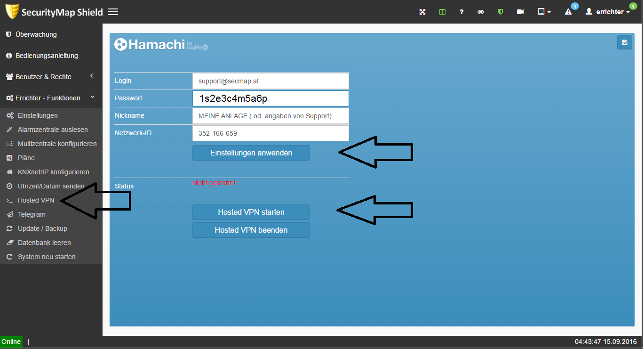This screenshot has height=350, width=644.
Task: Click the Passwort input field
Action: 270,98
